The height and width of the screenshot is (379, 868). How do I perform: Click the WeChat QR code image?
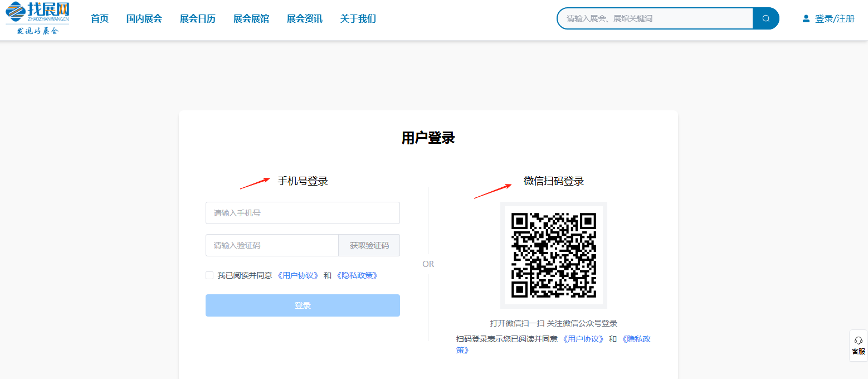point(553,255)
